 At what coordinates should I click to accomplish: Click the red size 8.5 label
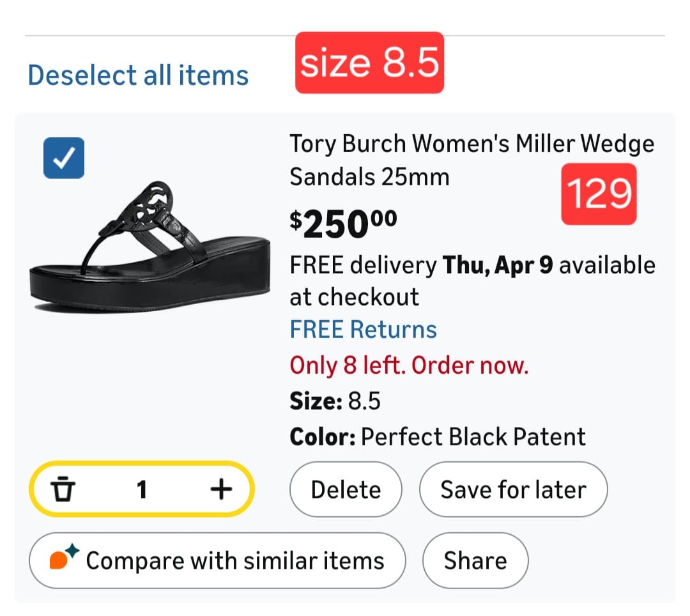[x=369, y=63]
